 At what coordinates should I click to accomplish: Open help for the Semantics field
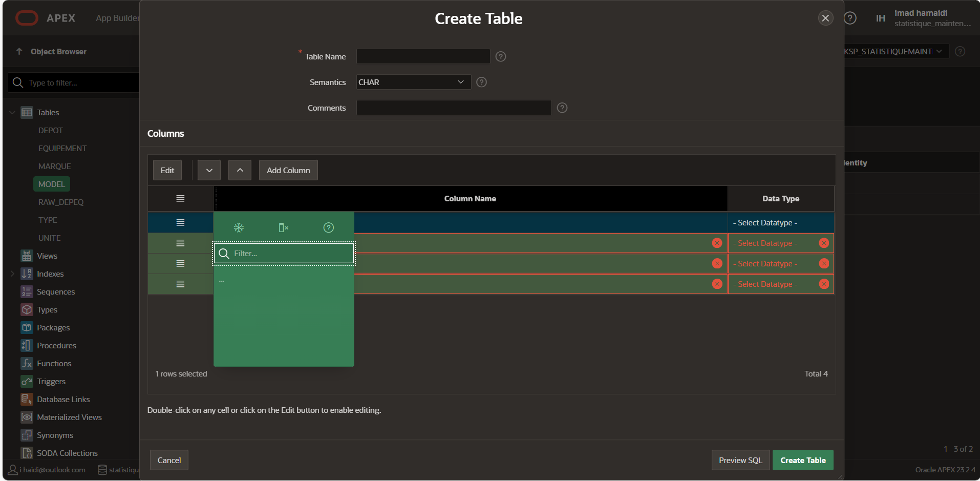pos(481,82)
